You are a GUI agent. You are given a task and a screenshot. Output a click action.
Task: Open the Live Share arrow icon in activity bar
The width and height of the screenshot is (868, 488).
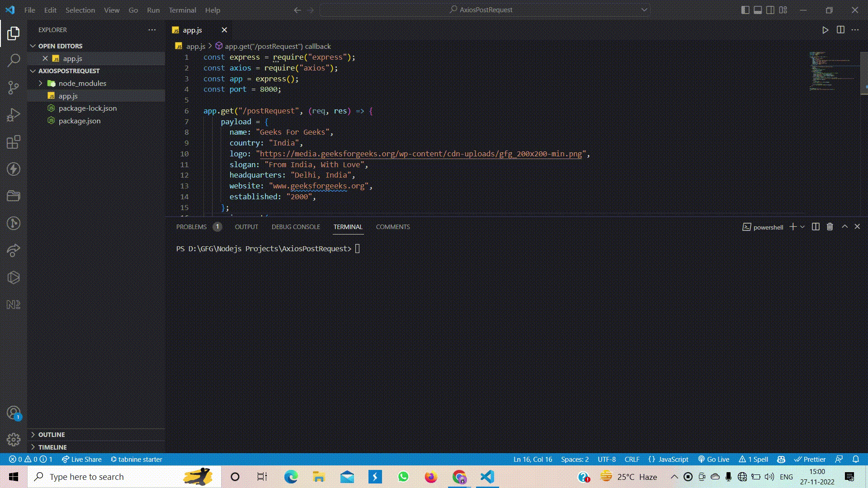point(14,250)
